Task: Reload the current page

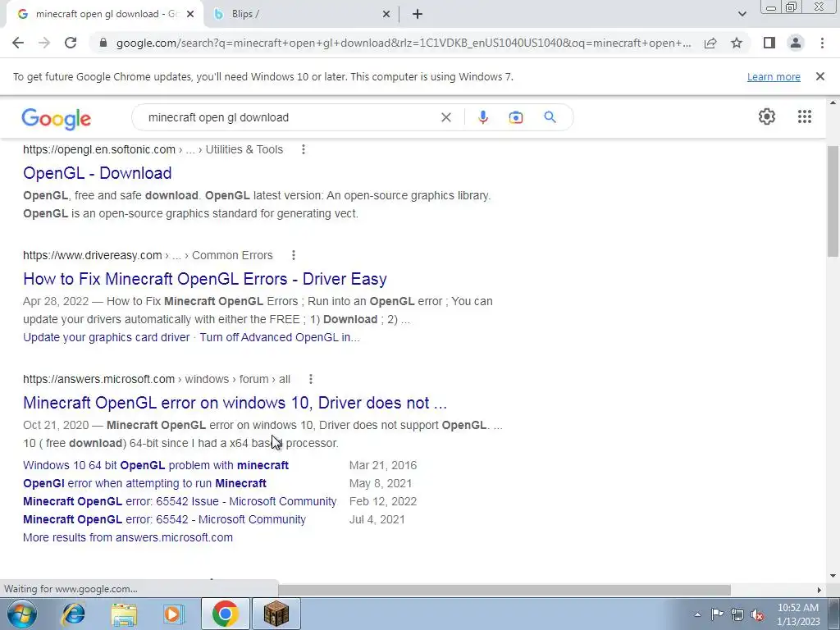Action: click(x=71, y=43)
